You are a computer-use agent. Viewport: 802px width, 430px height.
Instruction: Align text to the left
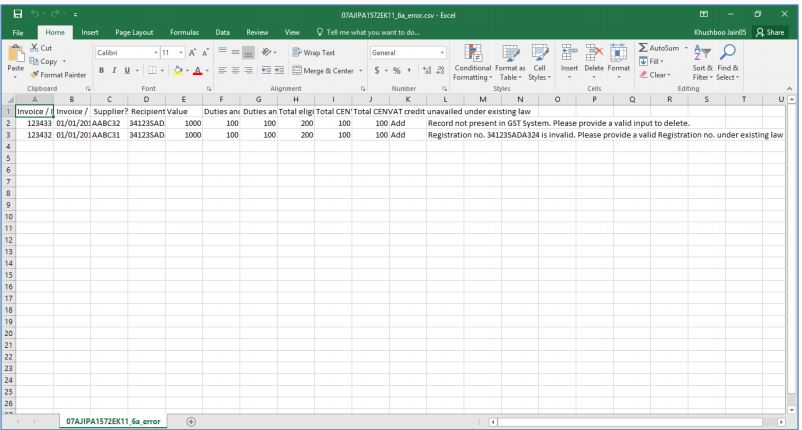[222, 70]
